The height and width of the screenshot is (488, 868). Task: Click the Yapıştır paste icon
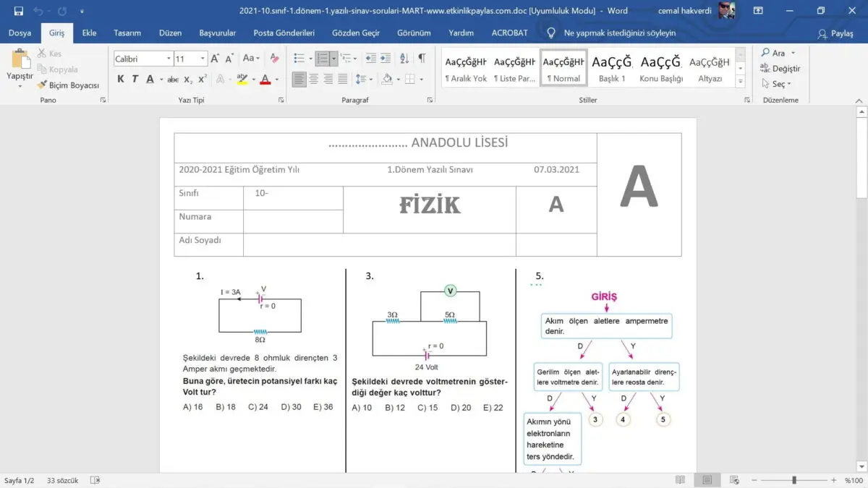pos(20,59)
